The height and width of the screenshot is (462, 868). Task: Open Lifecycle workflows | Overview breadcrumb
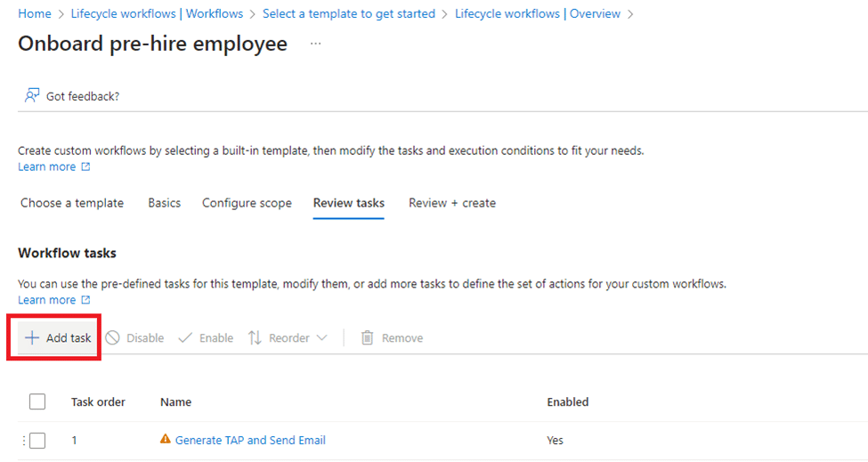tap(537, 14)
